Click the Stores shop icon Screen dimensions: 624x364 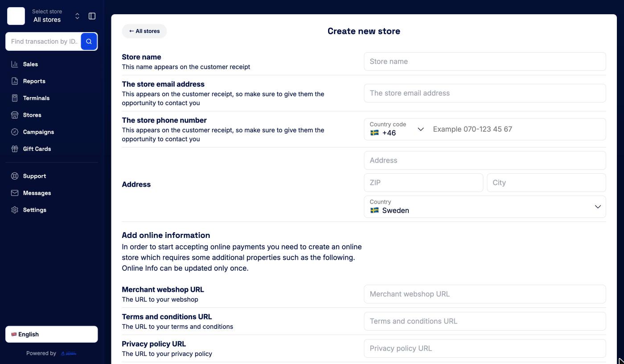pyautogui.click(x=15, y=115)
